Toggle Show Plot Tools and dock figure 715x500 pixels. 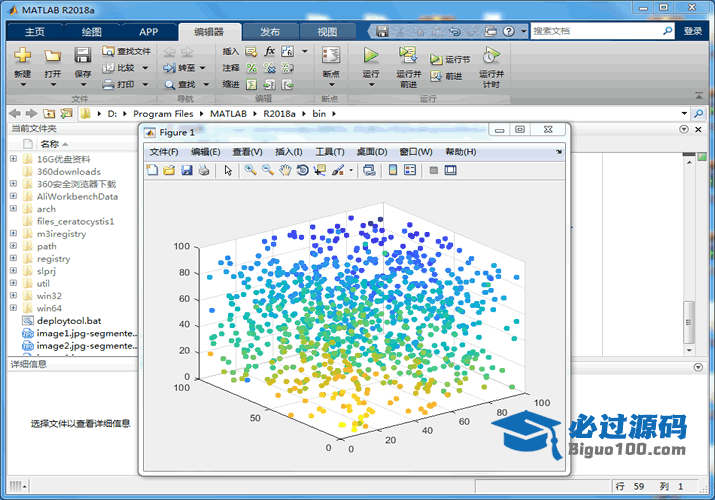click(x=451, y=170)
